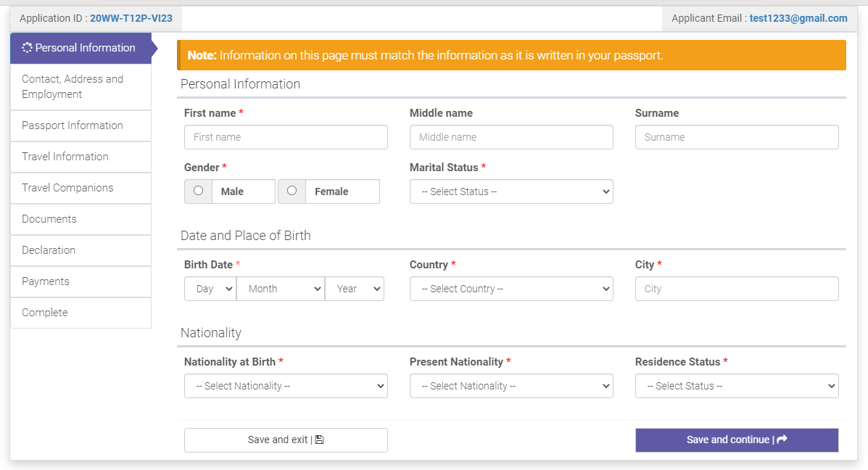Focus the Surname input field

[737, 137]
